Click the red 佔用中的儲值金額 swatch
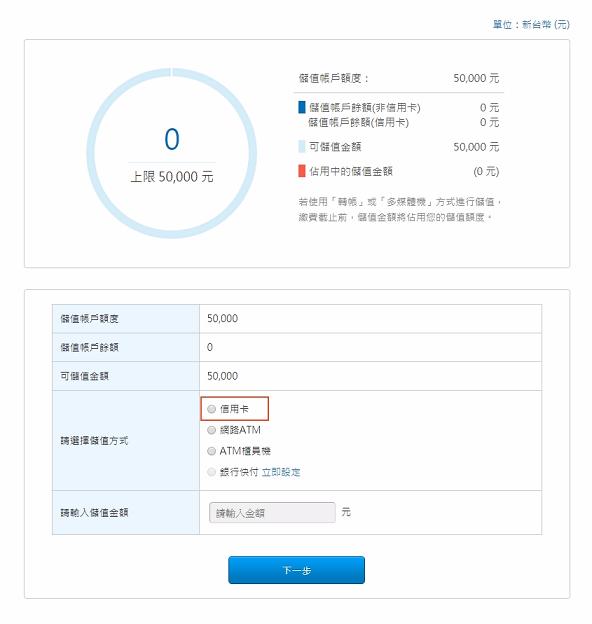Image resolution: width=592 pixels, height=624 pixels. [x=302, y=171]
